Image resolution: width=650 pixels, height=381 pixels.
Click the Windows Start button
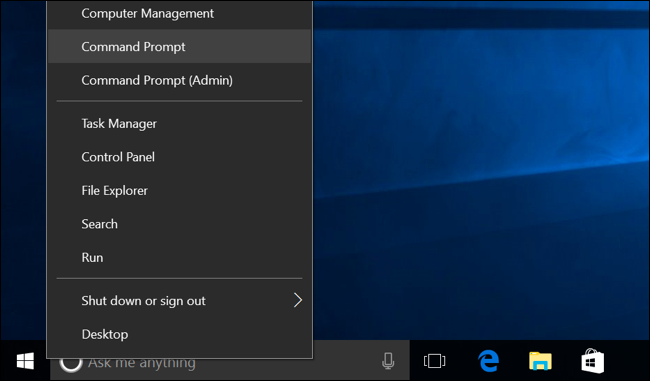coord(25,361)
